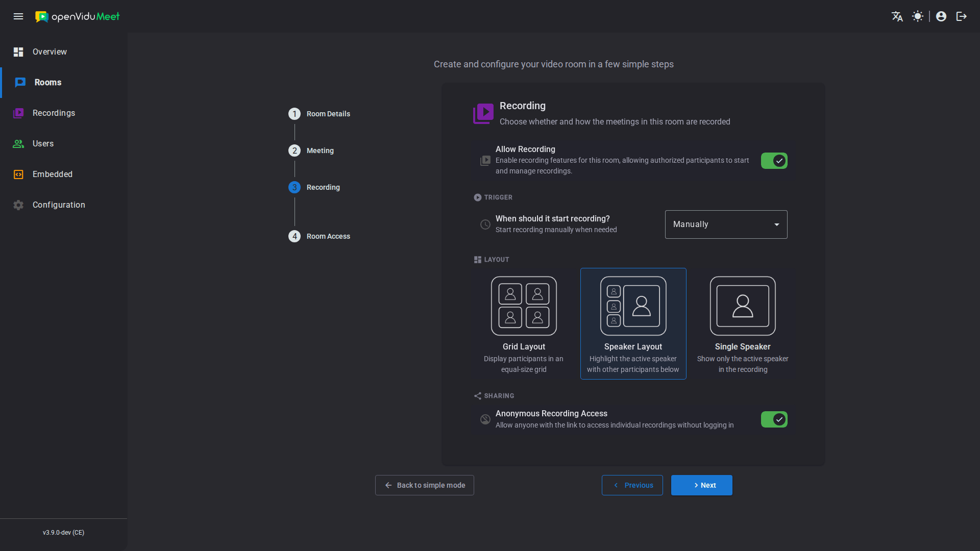Open Embedded in the sidebar
The image size is (980, 551).
click(x=63, y=174)
